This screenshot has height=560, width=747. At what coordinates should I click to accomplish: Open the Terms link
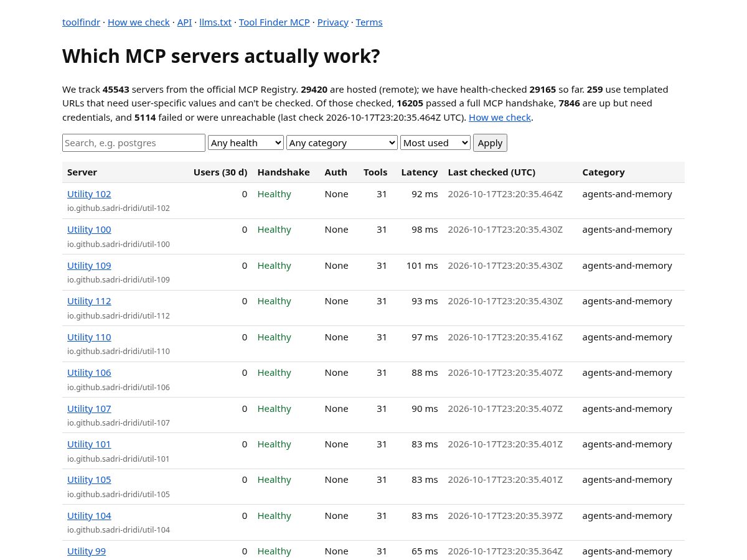(x=369, y=22)
